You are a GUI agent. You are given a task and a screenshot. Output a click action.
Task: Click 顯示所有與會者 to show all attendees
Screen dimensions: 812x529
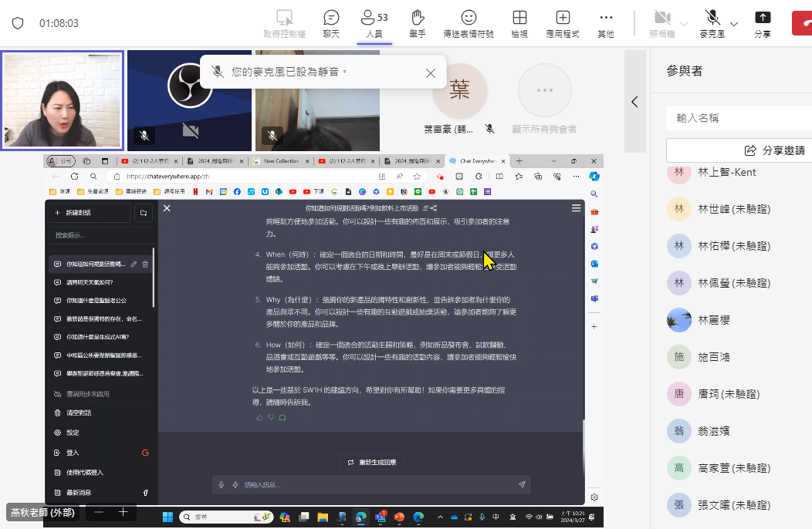[x=544, y=99]
